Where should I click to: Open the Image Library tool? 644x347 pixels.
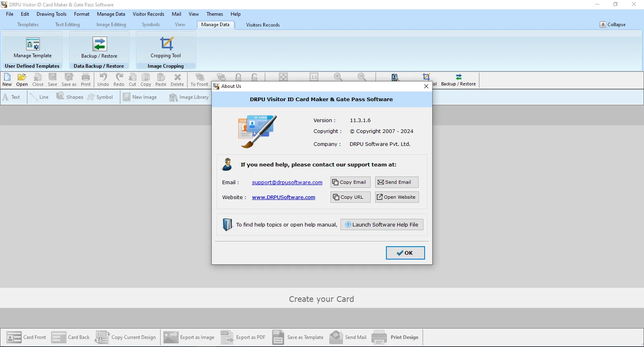point(189,97)
